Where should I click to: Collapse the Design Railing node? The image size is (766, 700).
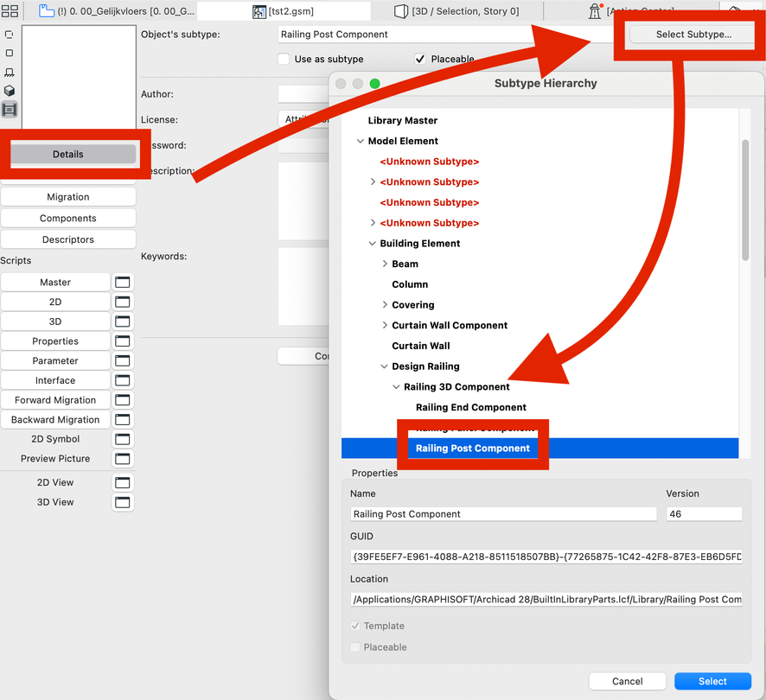pos(385,367)
